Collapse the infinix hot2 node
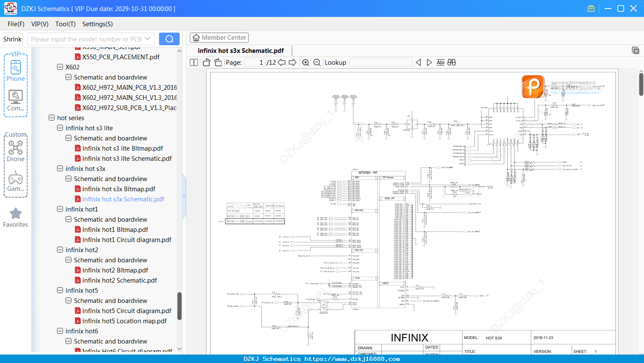644x363 pixels. 60,250
